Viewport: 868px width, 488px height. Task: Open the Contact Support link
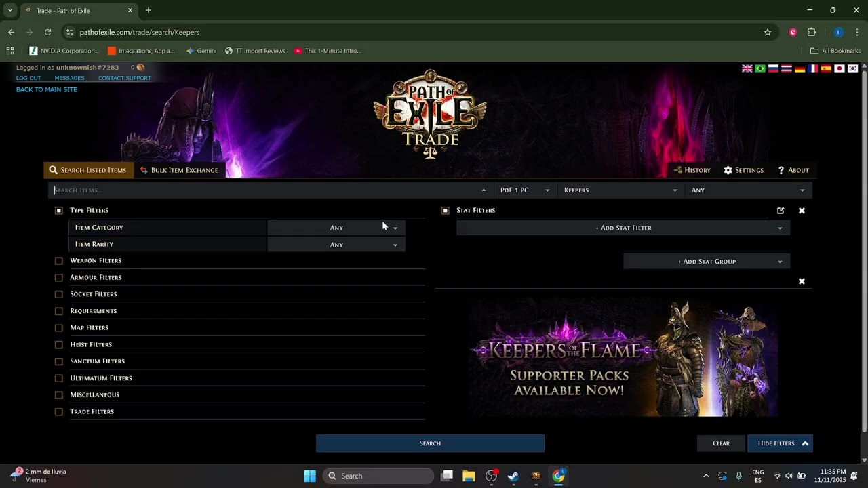[x=124, y=78]
